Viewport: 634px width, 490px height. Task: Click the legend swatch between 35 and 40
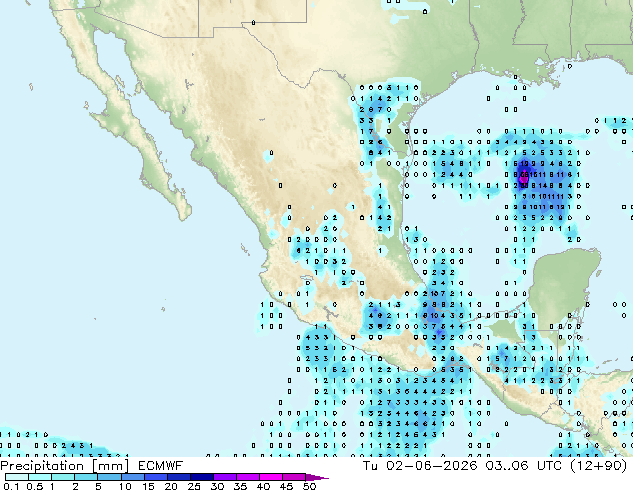click(x=247, y=477)
